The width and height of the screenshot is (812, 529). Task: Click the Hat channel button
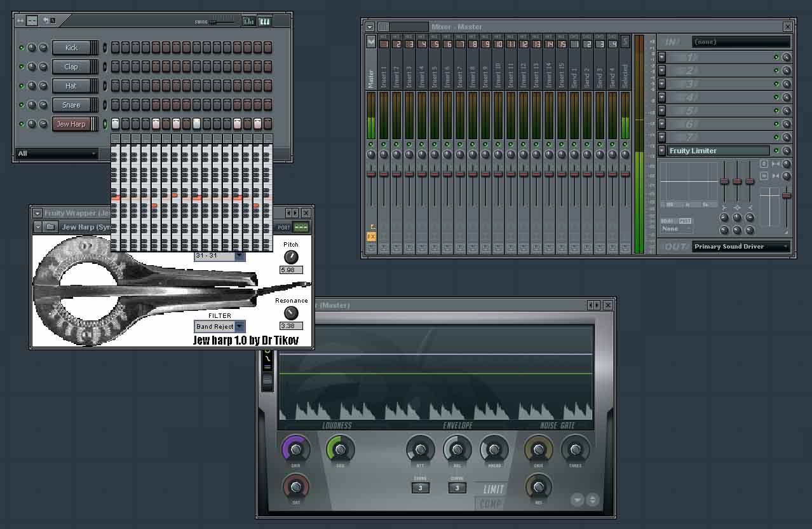click(71, 86)
